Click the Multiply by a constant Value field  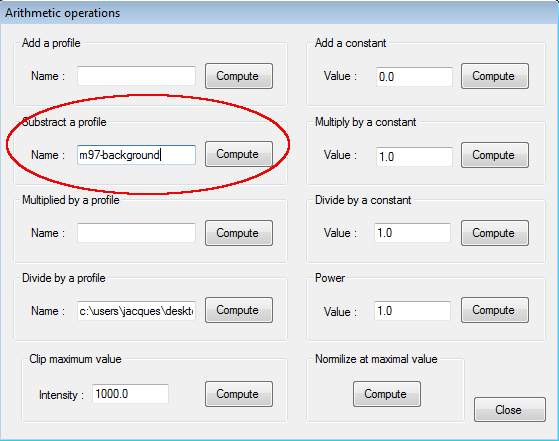(x=414, y=157)
